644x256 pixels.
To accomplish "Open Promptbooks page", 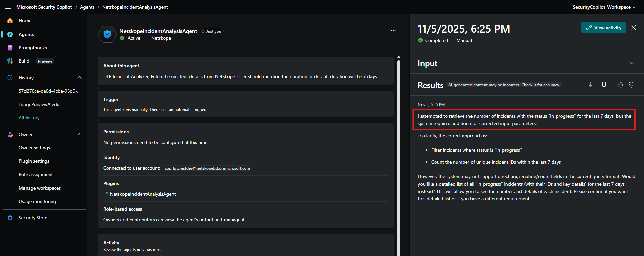I will click(33, 48).
